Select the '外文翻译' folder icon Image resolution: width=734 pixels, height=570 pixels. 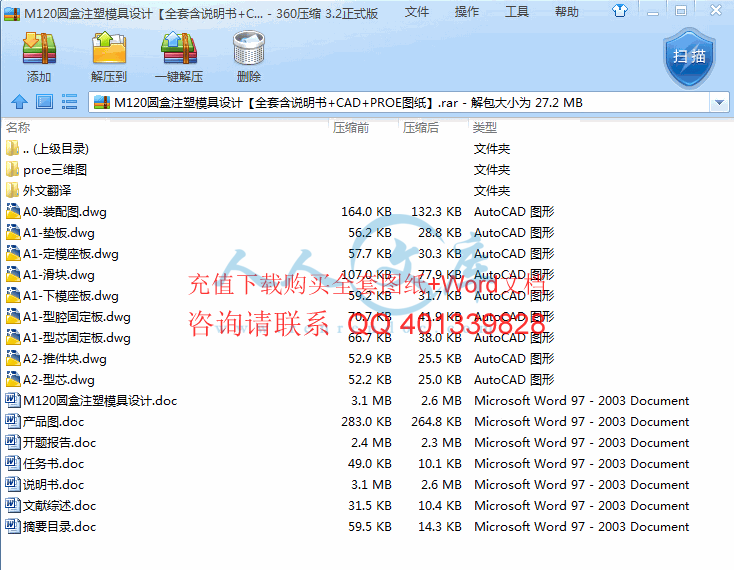(13, 190)
